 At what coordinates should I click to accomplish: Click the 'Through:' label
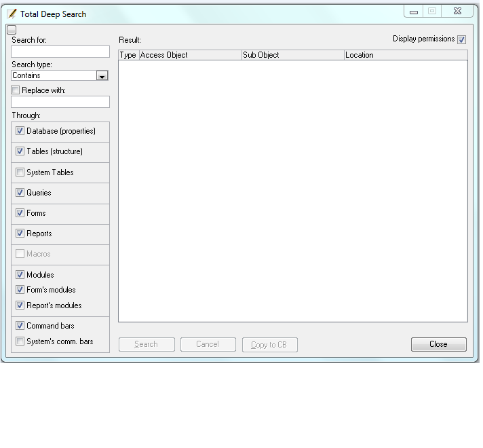pos(26,115)
